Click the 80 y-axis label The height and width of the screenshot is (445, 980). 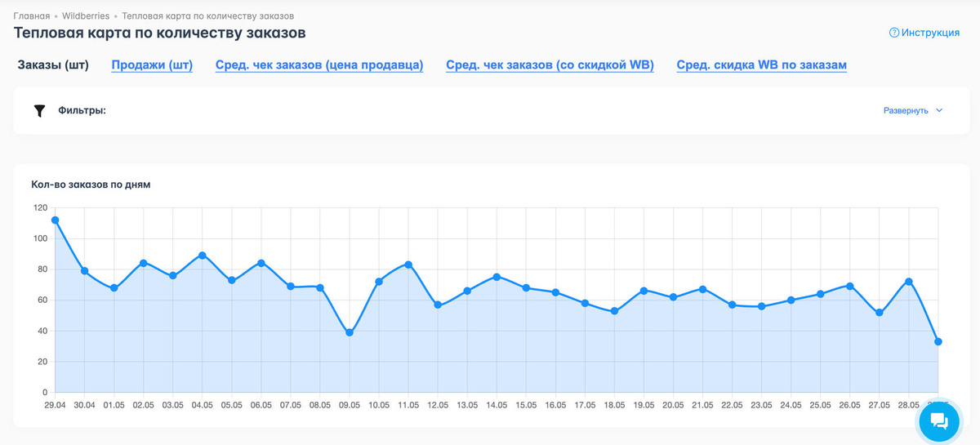42,269
